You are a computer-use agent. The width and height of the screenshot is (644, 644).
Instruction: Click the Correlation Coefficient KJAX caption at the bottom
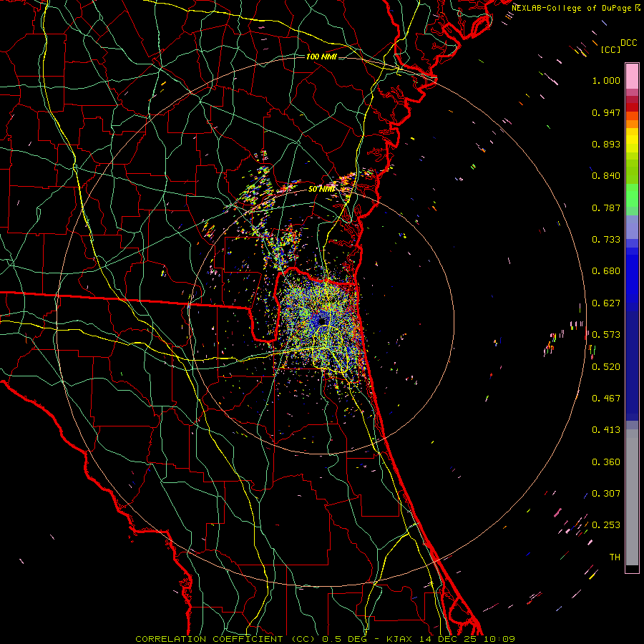click(325, 639)
